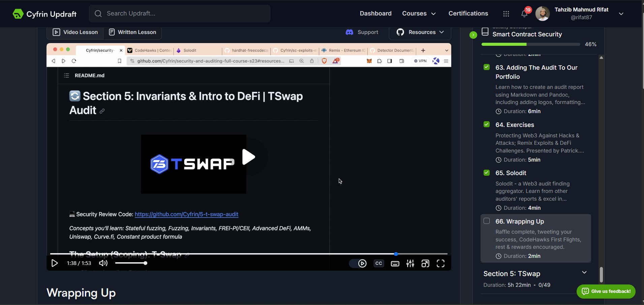
Task: Click the Duration: 5h 22min text
Action: (507, 285)
